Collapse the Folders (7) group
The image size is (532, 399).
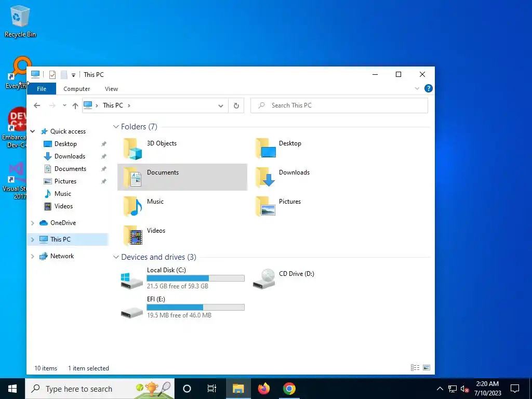[116, 127]
